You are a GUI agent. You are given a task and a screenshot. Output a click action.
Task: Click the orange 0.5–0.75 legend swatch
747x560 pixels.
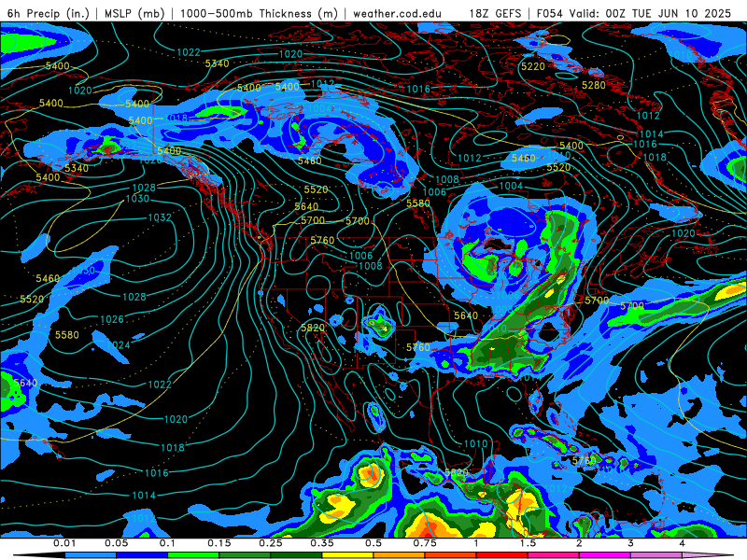pos(400,555)
